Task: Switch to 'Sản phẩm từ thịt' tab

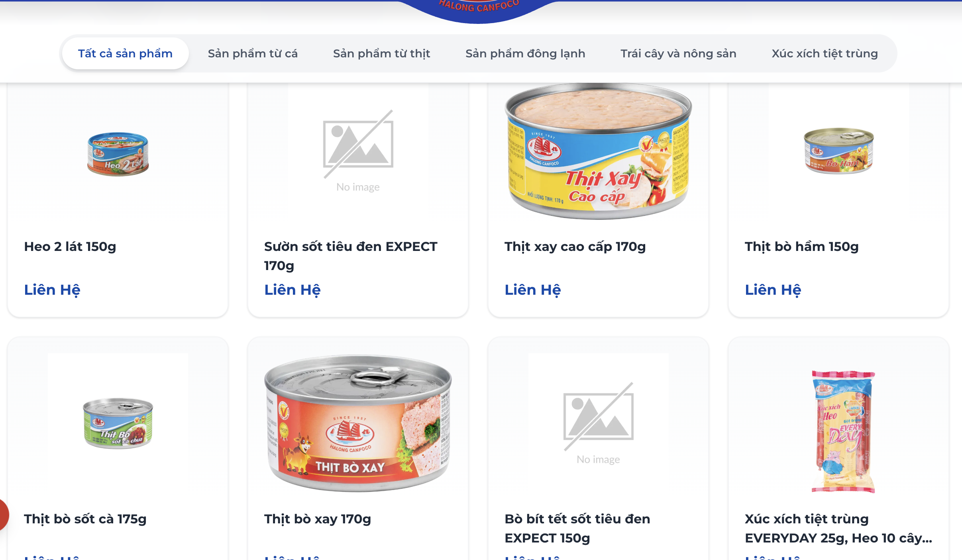Action: 381,53
